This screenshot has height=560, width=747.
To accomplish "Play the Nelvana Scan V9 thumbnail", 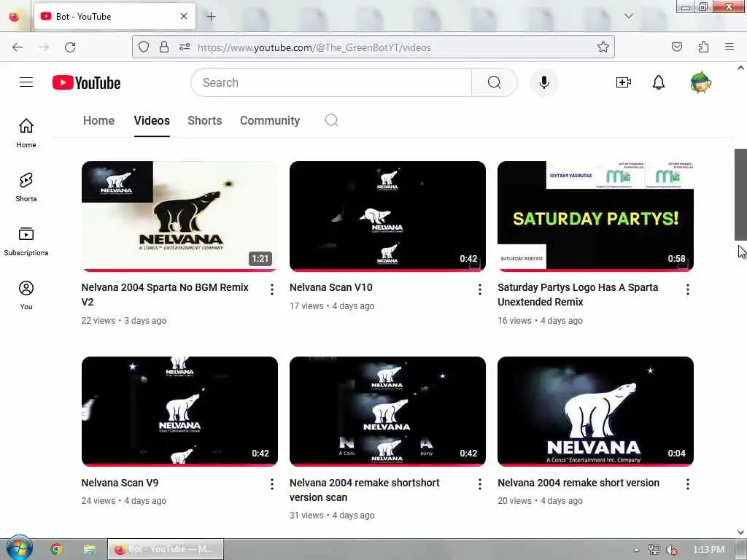I will point(179,411).
